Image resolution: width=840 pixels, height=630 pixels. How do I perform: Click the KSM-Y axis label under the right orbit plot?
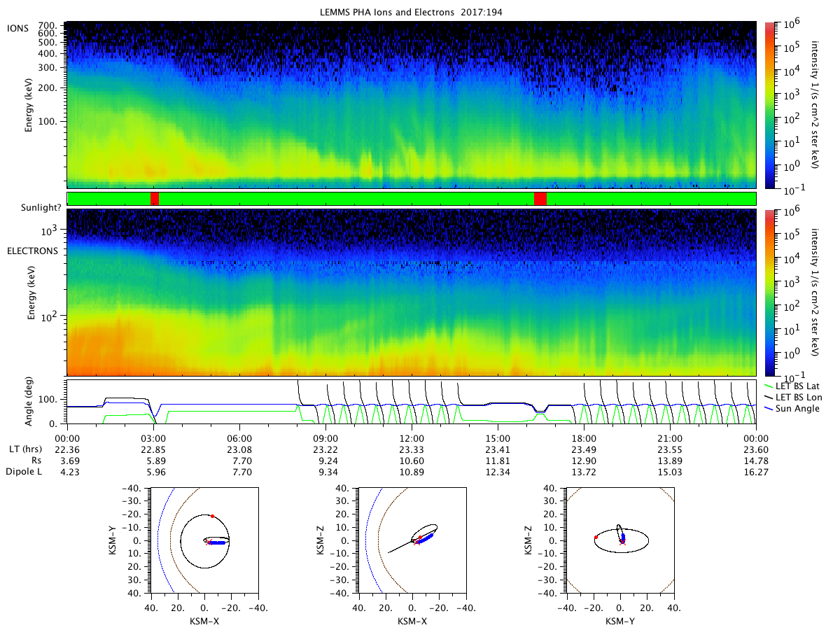(x=619, y=620)
